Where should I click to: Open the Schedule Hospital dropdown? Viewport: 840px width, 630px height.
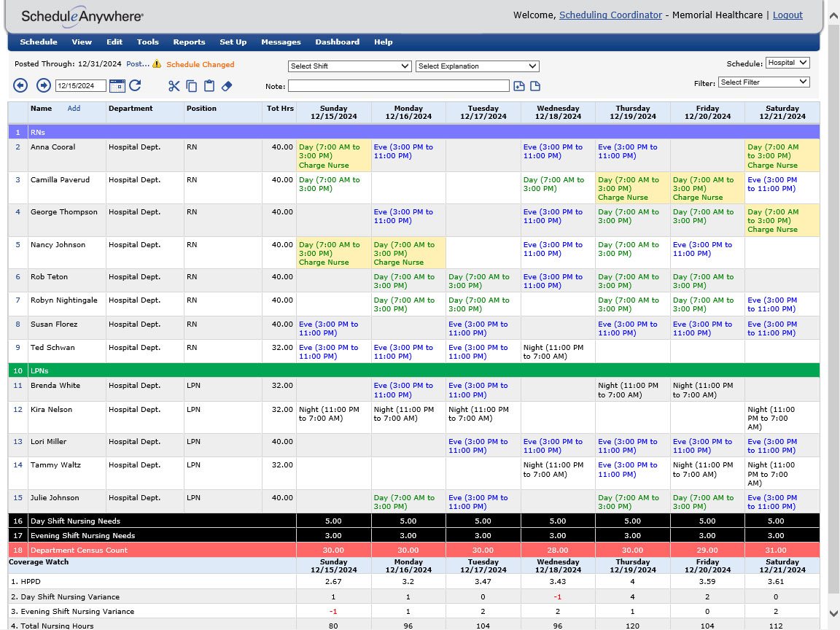(x=787, y=63)
